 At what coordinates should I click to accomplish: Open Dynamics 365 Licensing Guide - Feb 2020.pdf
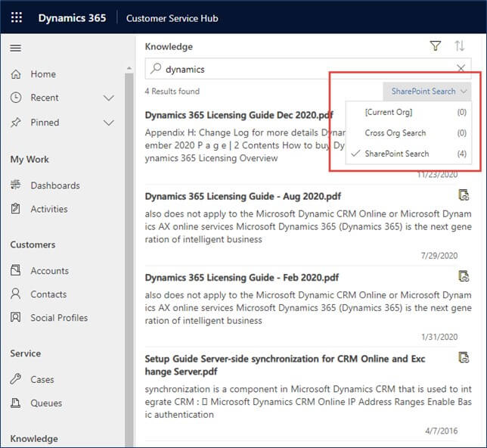(242, 278)
